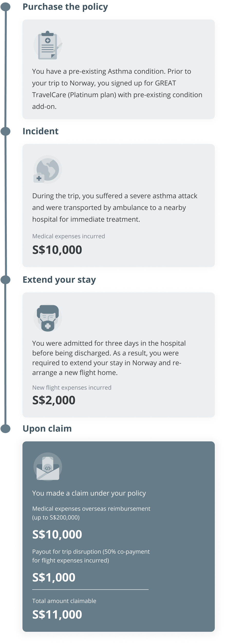Select the Extend your stay timeline dot
This screenshot has height=644, width=226.
point(6,280)
